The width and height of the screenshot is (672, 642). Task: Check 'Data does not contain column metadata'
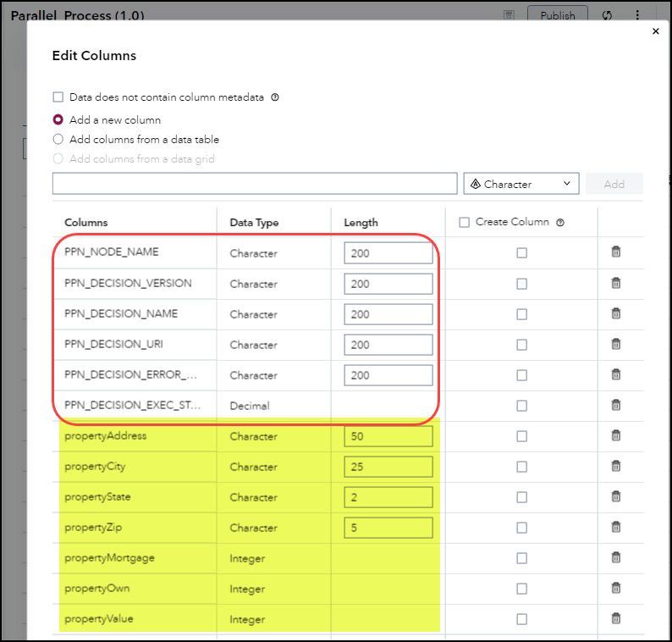(x=58, y=97)
